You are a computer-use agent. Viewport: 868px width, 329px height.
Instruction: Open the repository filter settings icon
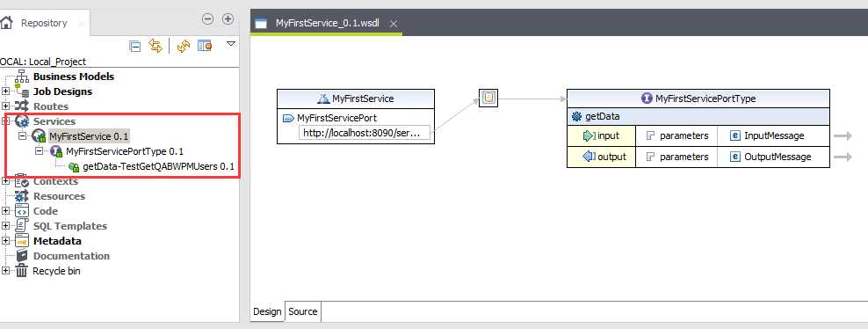click(205, 46)
